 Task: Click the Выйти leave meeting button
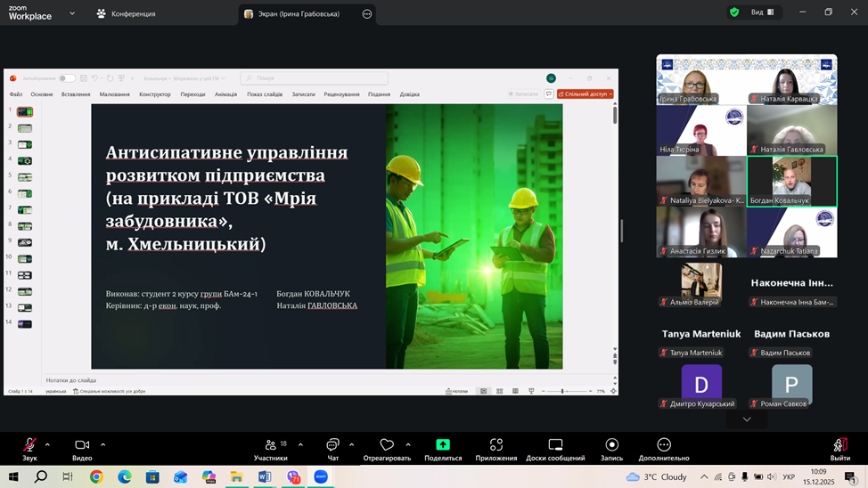coord(839,448)
